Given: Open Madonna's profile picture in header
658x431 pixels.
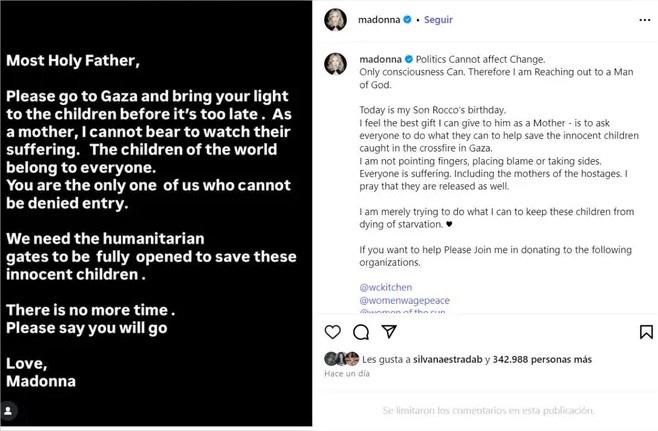Looking at the screenshot, I should tap(334, 19).
